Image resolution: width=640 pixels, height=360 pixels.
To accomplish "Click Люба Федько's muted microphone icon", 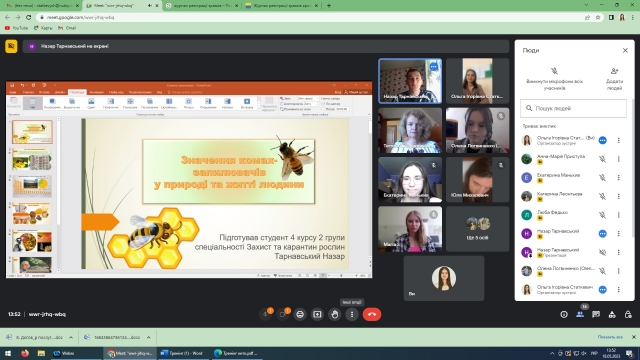I will click(602, 215).
